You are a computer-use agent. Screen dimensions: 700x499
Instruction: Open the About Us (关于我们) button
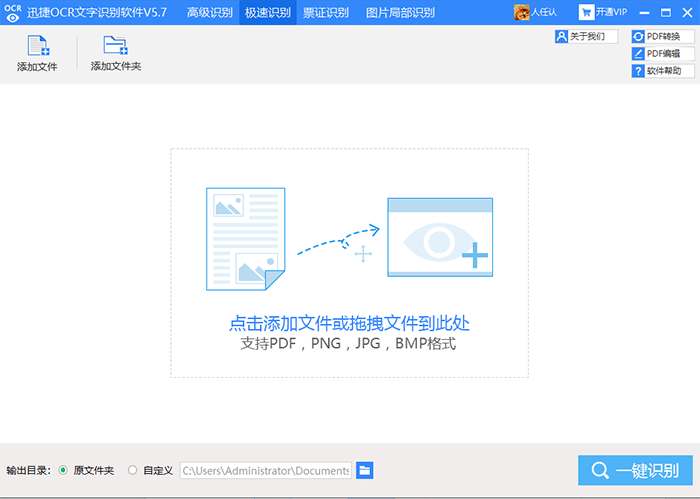pyautogui.click(x=586, y=36)
